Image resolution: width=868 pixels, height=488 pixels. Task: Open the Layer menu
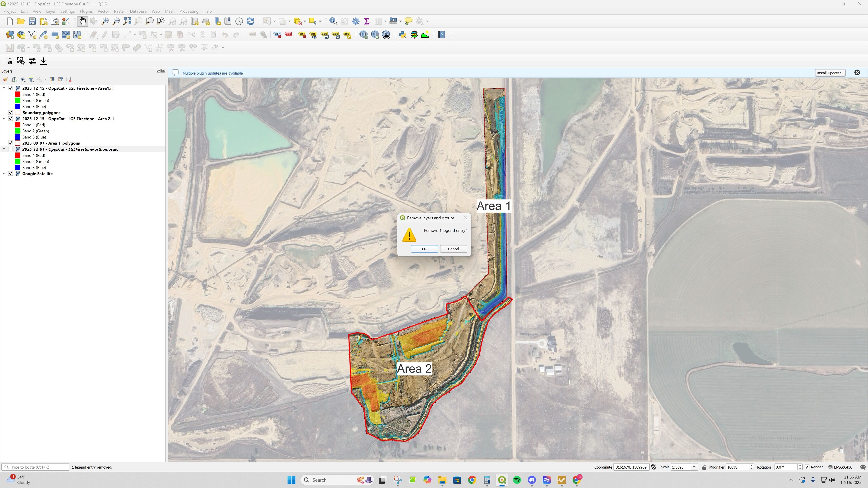(x=51, y=11)
